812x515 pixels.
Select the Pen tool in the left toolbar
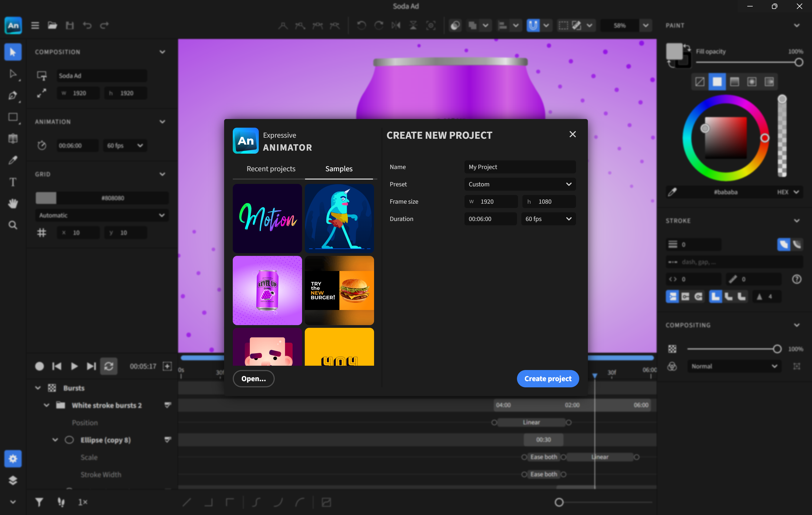pos(13,95)
